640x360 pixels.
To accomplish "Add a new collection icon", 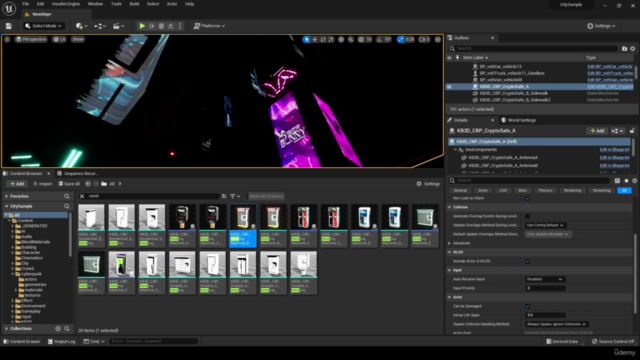I will [x=58, y=329].
